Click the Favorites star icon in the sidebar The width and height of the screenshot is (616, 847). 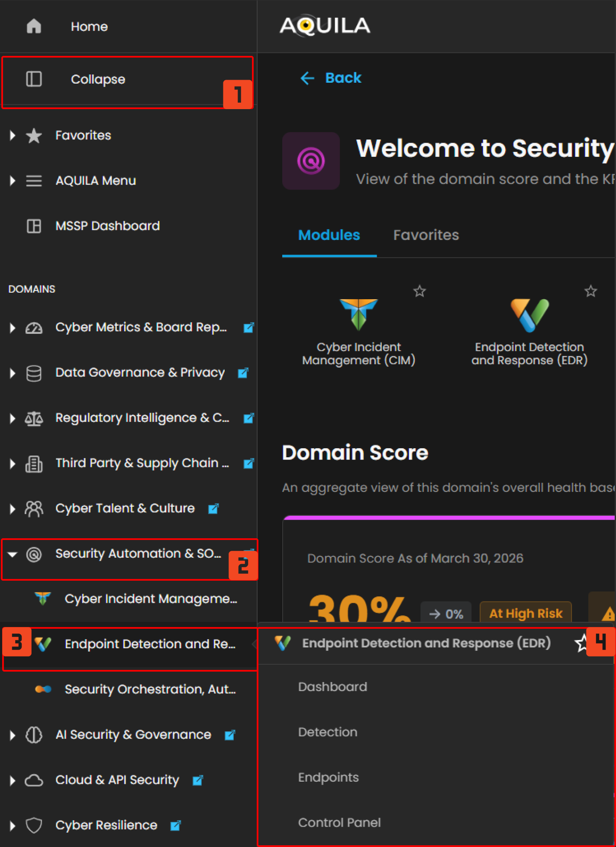click(x=34, y=136)
